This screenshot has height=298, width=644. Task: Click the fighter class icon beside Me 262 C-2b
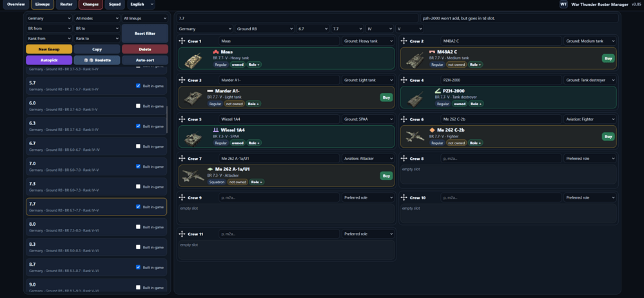point(432,130)
